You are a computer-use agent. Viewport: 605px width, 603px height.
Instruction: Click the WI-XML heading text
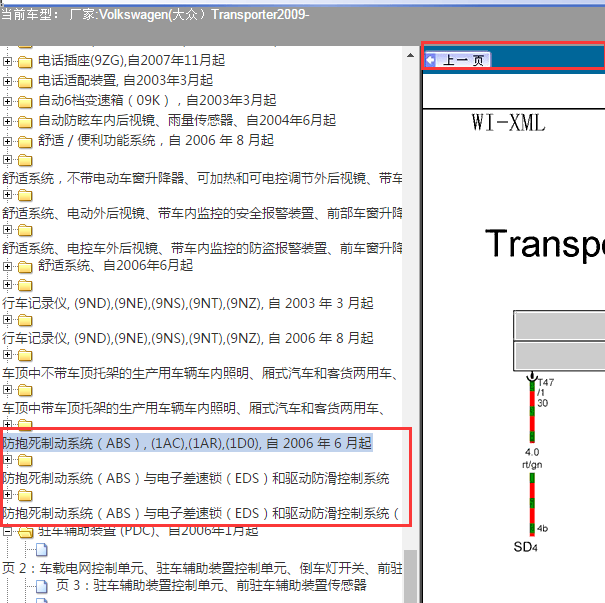[508, 123]
